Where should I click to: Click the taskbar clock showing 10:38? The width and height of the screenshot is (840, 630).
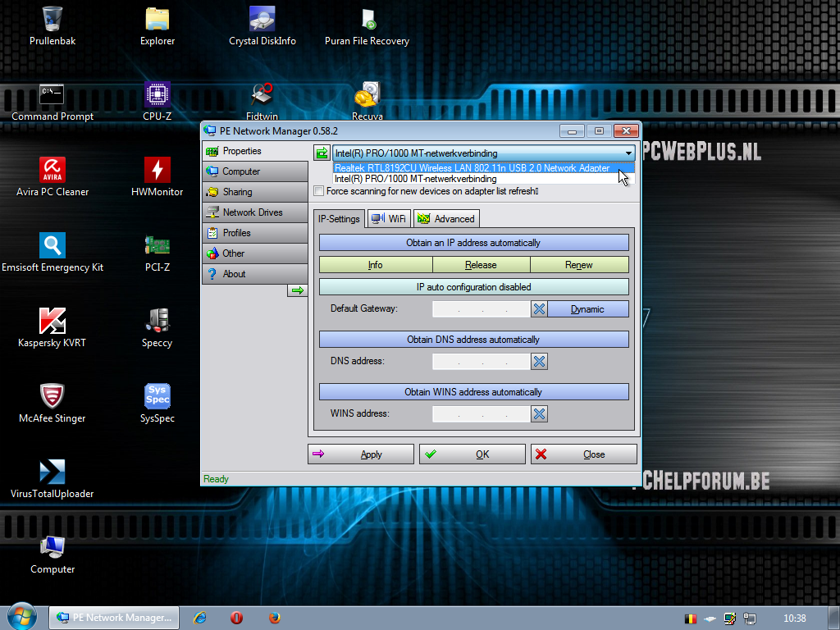tap(794, 619)
